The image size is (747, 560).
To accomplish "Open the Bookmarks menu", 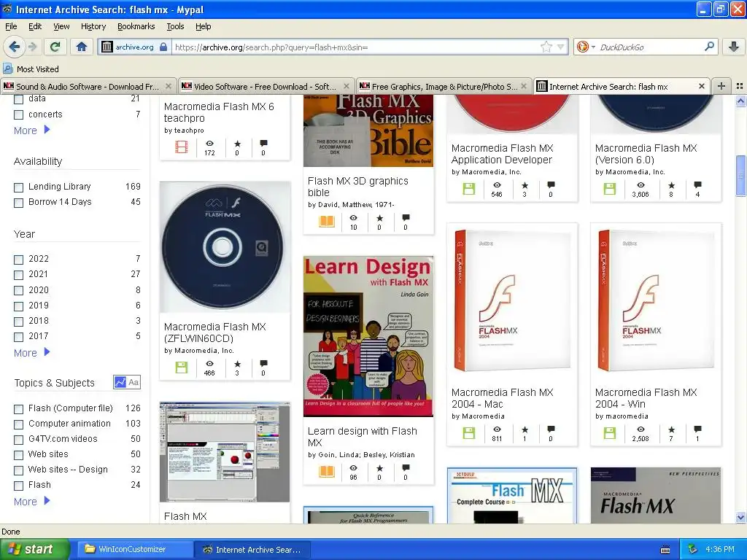I will tap(136, 26).
